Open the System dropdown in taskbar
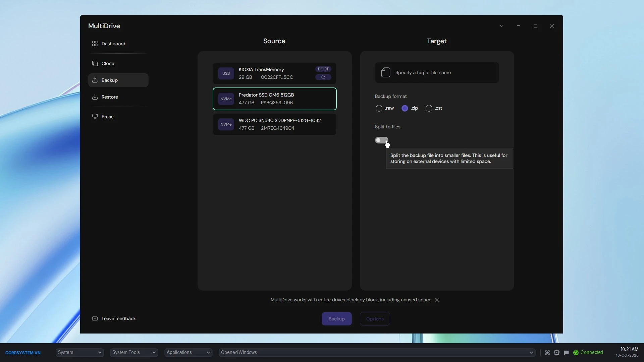The image size is (644, 362). [x=79, y=352]
